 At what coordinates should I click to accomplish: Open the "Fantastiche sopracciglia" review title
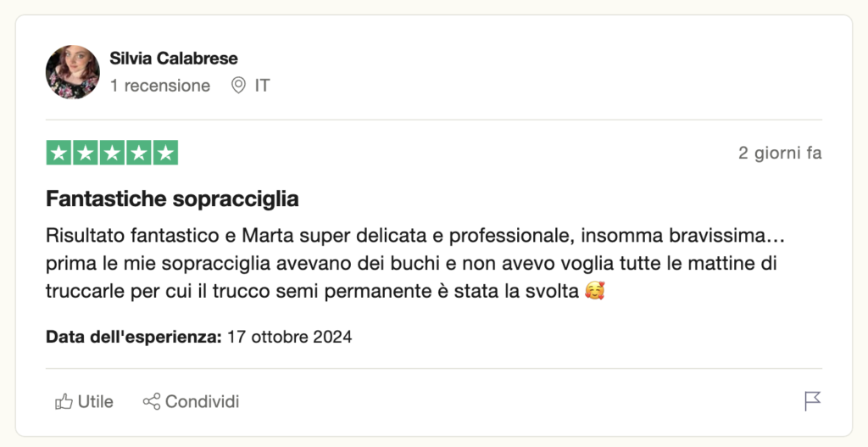(x=172, y=199)
